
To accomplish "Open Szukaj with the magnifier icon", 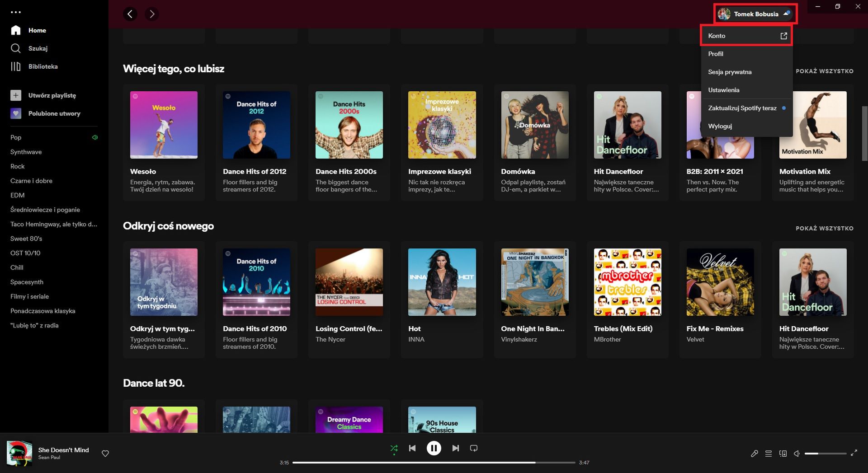I will click(16, 48).
